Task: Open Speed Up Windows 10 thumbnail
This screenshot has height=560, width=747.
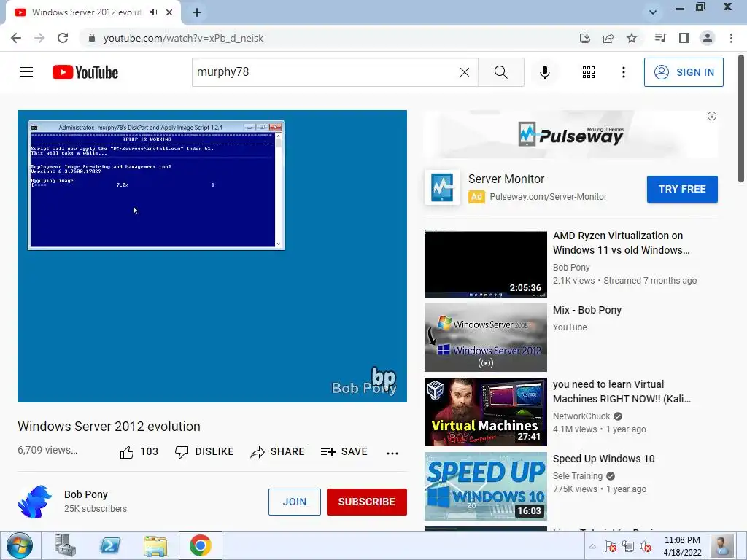Action: point(485,486)
